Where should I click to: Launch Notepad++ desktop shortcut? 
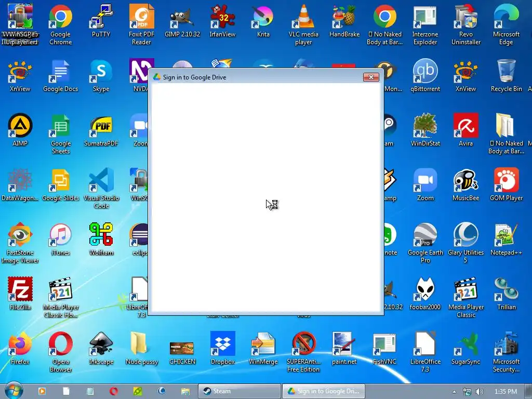point(506,239)
